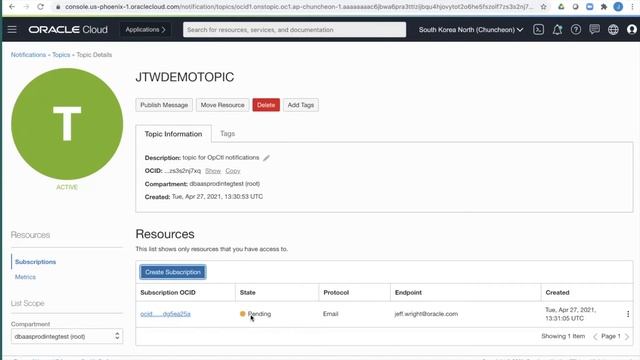Click the Email protocol cell
This screenshot has height=360, width=640.
(331, 314)
